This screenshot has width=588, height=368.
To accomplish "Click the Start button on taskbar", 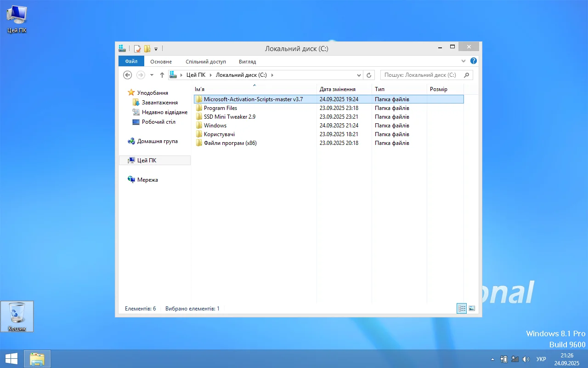I will pos(11,359).
